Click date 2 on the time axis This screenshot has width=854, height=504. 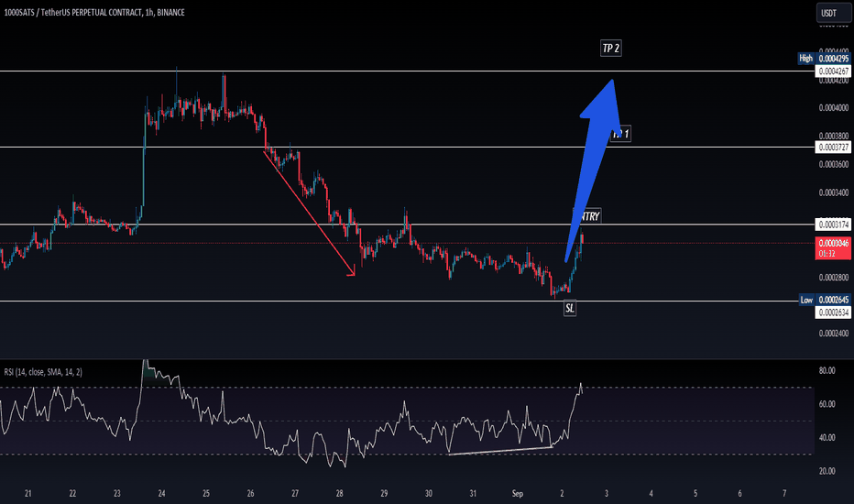[x=562, y=494]
